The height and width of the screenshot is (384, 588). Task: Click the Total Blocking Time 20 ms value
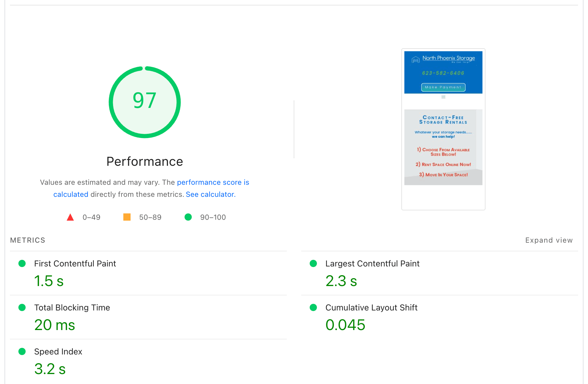55,325
